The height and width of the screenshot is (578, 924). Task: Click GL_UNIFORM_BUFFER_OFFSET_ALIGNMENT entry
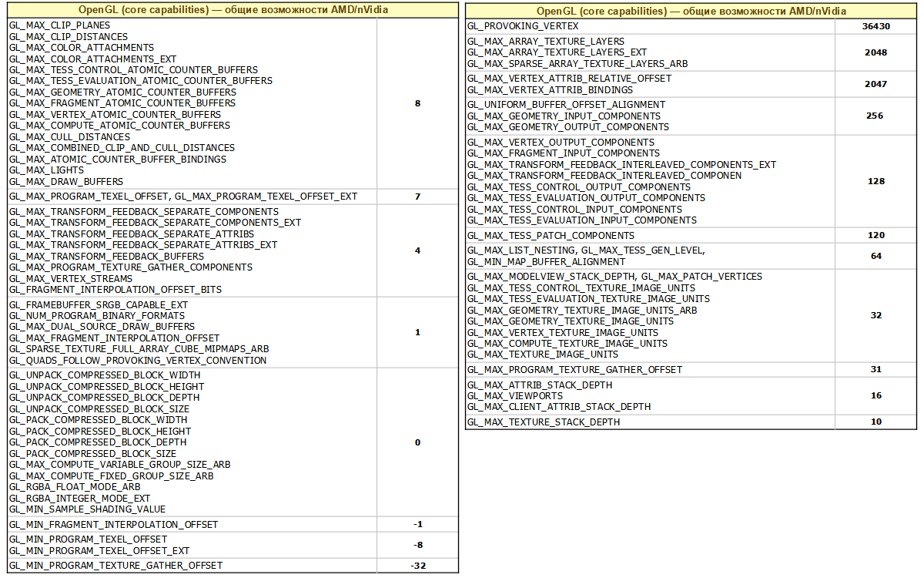[x=566, y=105]
